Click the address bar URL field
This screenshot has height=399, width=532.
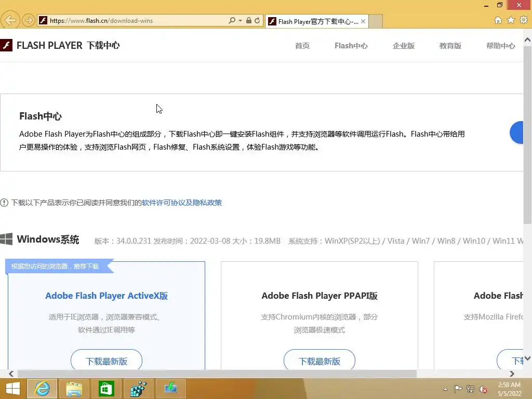136,20
